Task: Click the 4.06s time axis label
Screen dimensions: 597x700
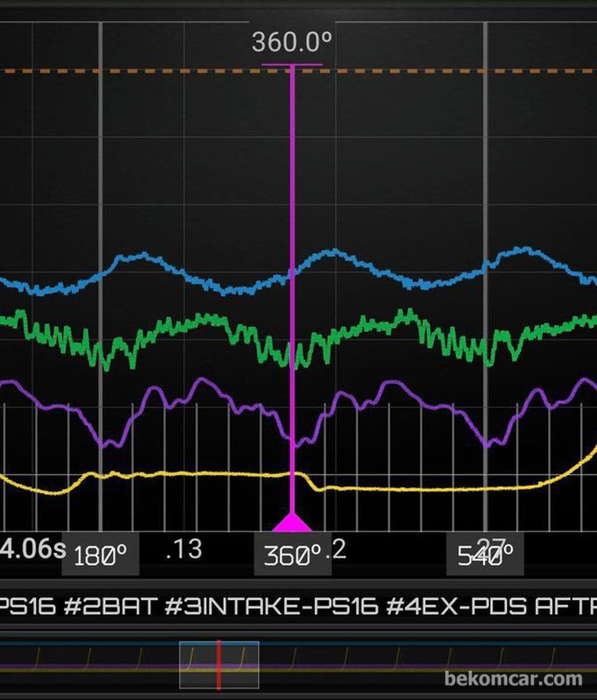Action: click(x=33, y=549)
